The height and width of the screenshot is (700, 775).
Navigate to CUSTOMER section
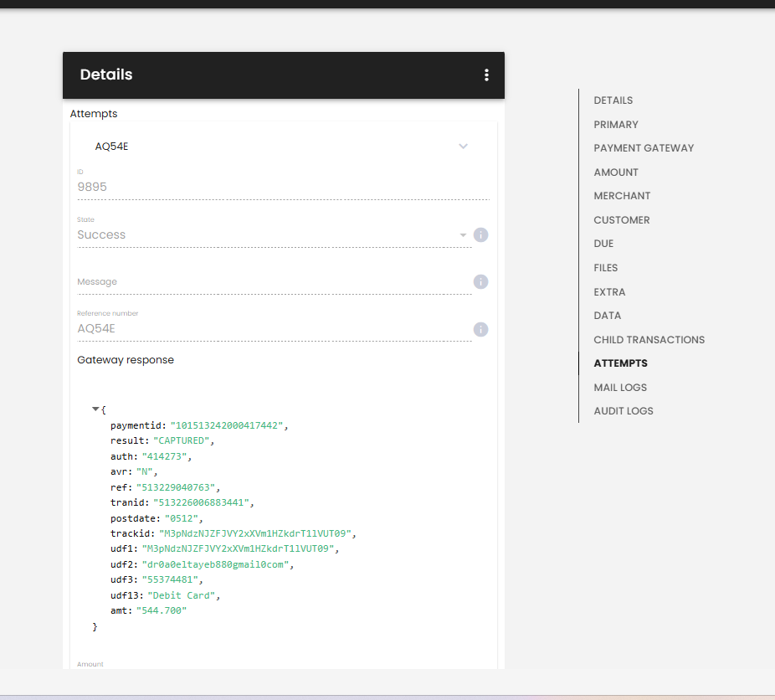621,220
